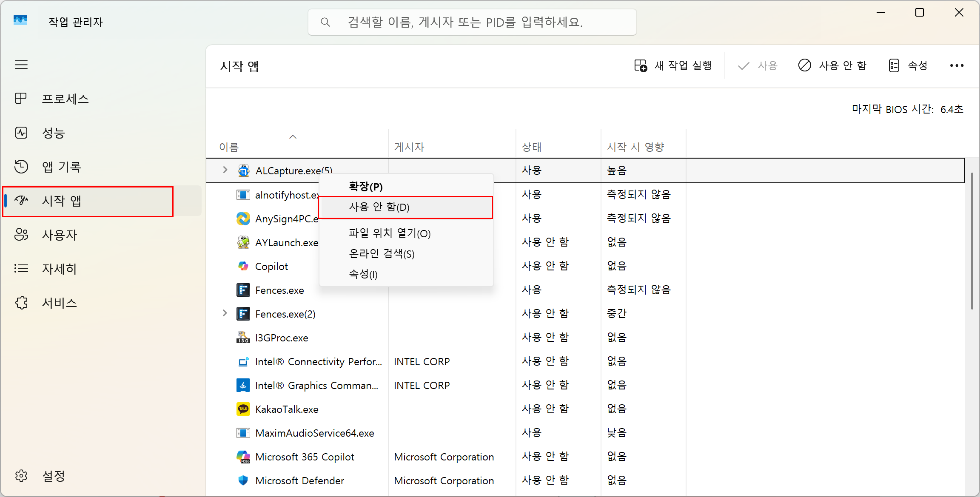The width and height of the screenshot is (980, 497).
Task: Click the 속성 toolbar button
Action: 908,65
